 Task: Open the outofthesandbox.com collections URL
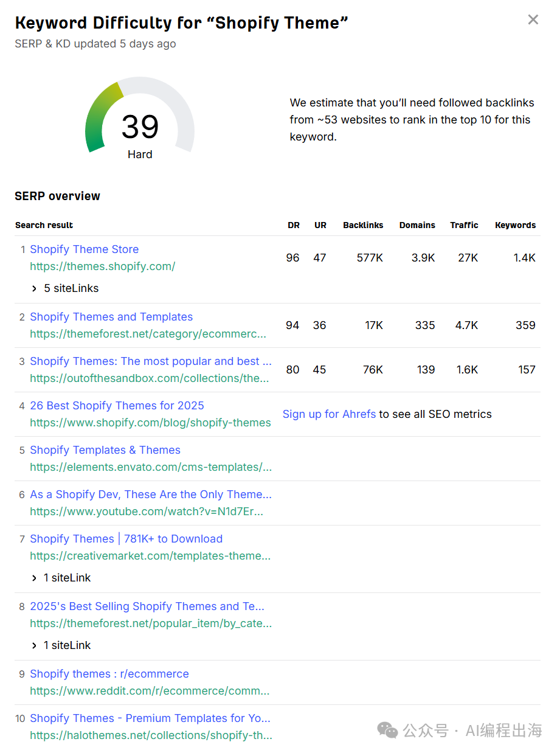149,378
